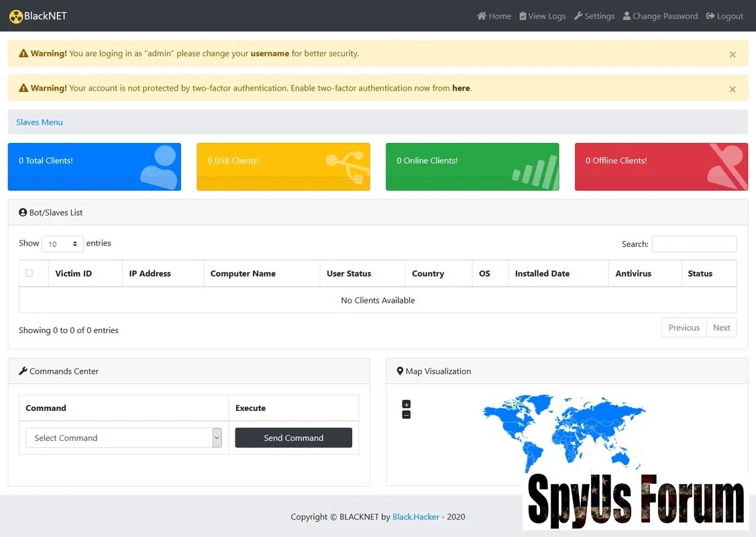Expand the Slaves Menu
This screenshot has height=537, width=756.
click(x=40, y=122)
